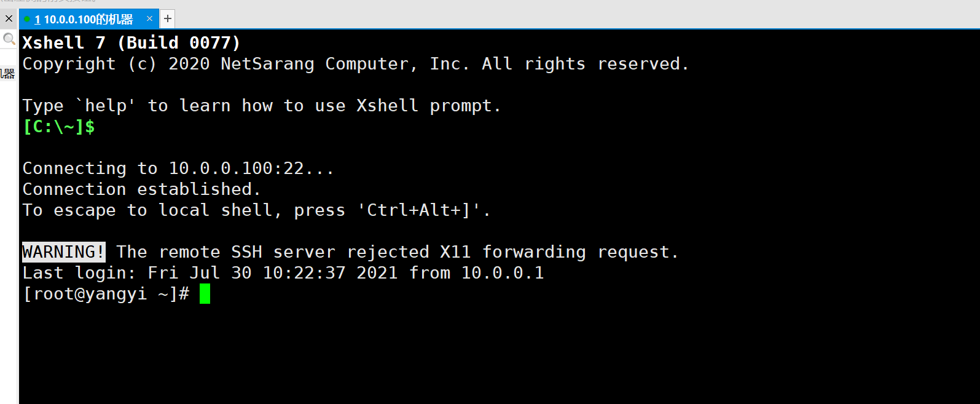
Task: Click the `help' word in terminal
Action: point(106,106)
